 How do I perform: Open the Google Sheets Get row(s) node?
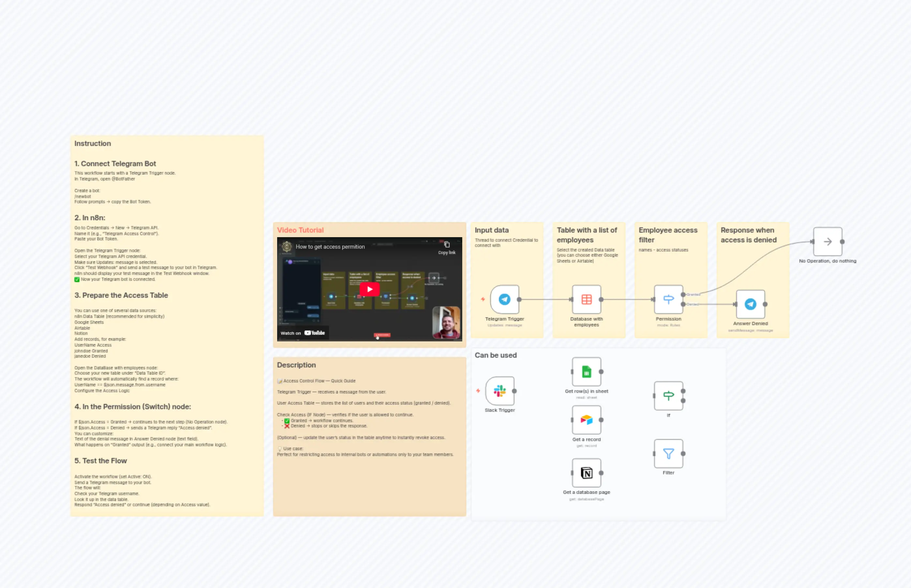[x=586, y=371]
